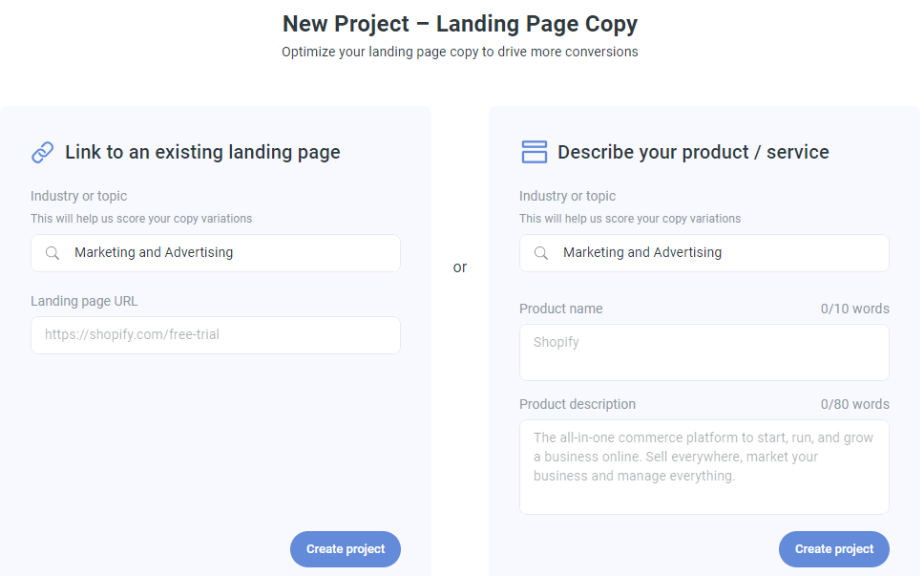Click the left 'This will help us score' hint

click(x=141, y=219)
